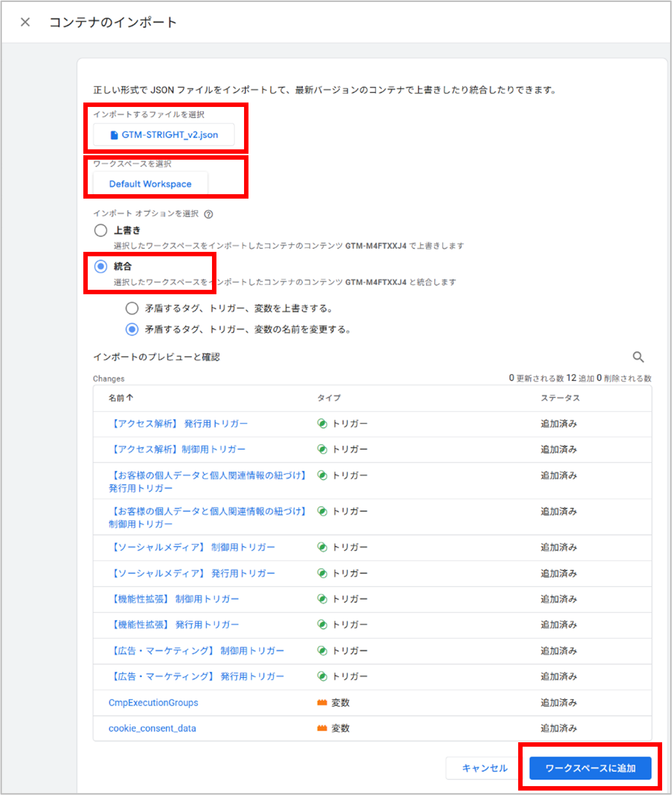Select the 統合 radio option
The height and width of the screenshot is (795, 672).
pyautogui.click(x=101, y=267)
